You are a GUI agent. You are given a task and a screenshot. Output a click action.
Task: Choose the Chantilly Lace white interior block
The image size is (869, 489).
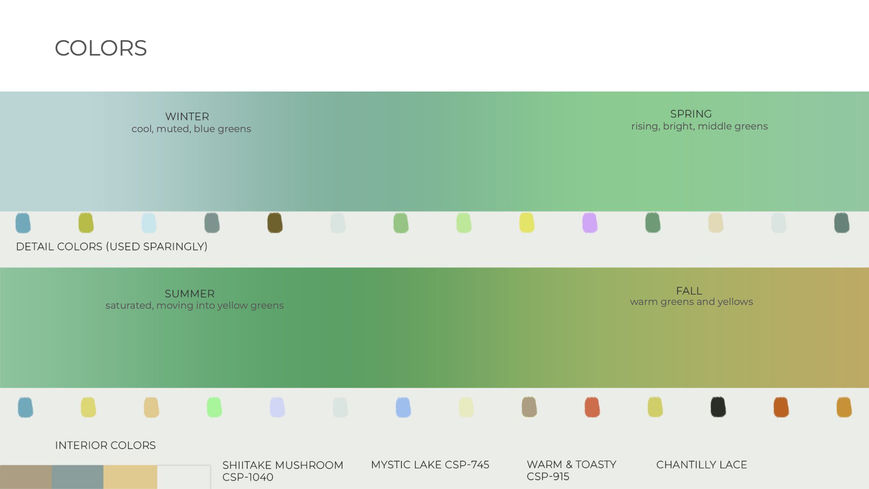coord(184,477)
